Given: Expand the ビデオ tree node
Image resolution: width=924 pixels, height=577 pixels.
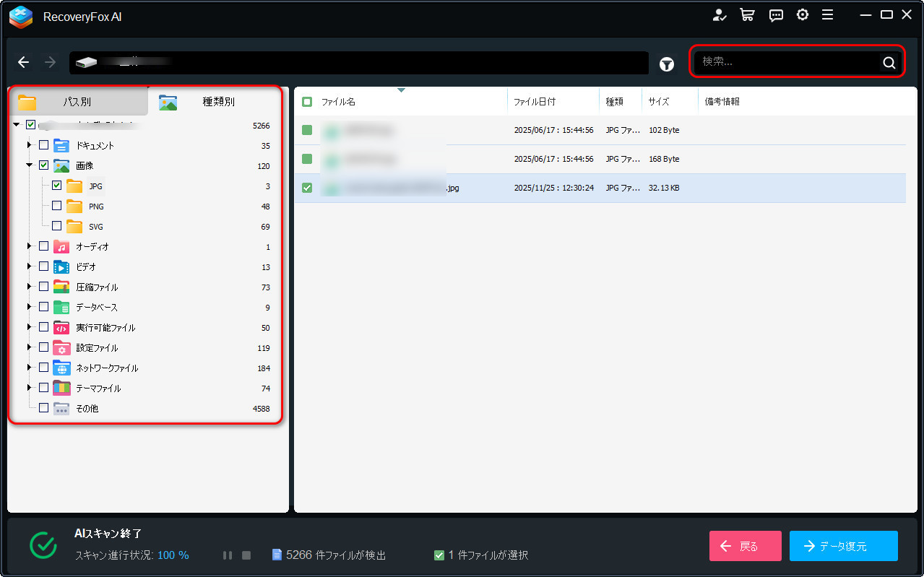Looking at the screenshot, I should tap(30, 266).
